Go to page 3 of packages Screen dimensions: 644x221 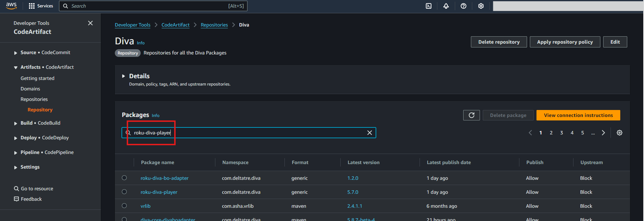[x=562, y=133]
